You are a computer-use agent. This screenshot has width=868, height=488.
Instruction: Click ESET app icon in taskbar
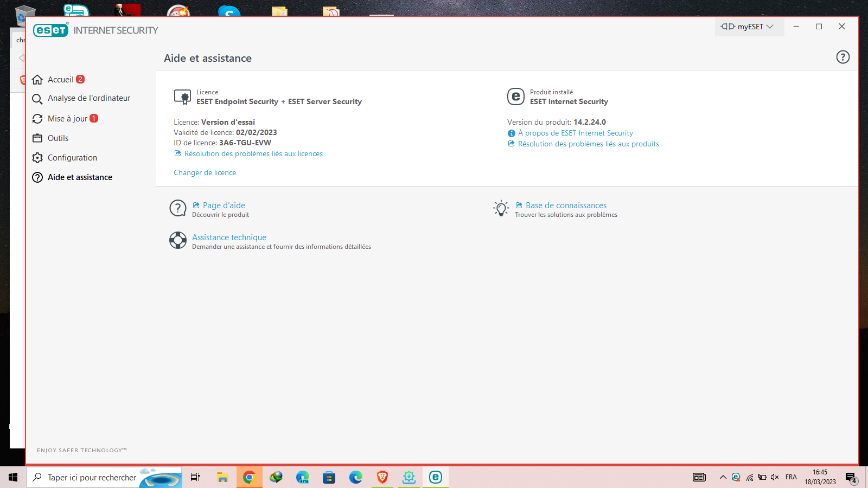pyautogui.click(x=436, y=477)
